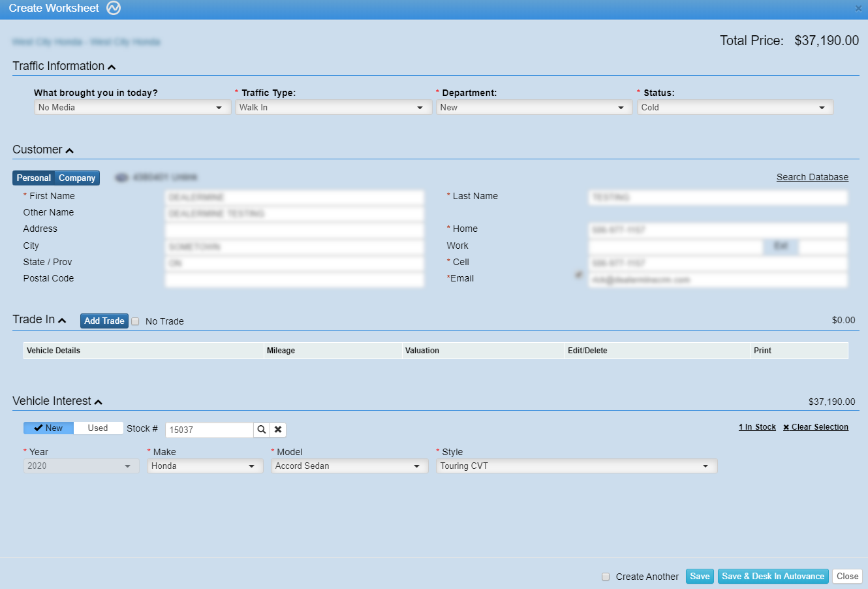Check the No Trade checkbox
868x589 pixels.
tap(136, 321)
